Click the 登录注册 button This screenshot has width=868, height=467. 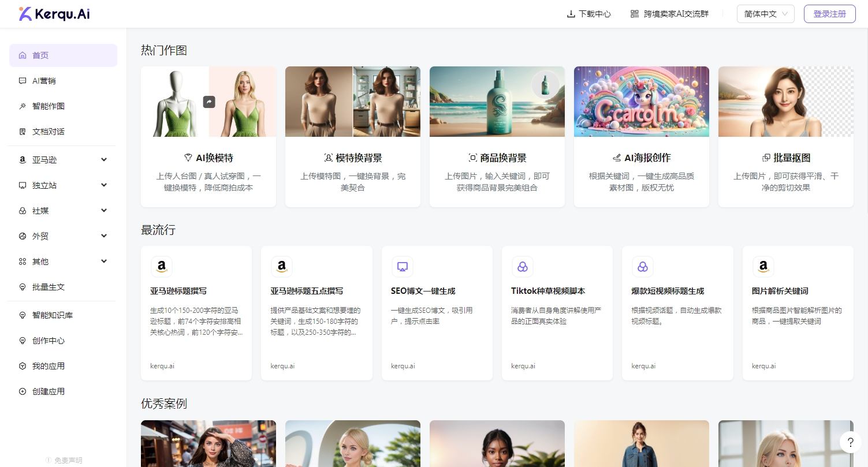(x=829, y=14)
